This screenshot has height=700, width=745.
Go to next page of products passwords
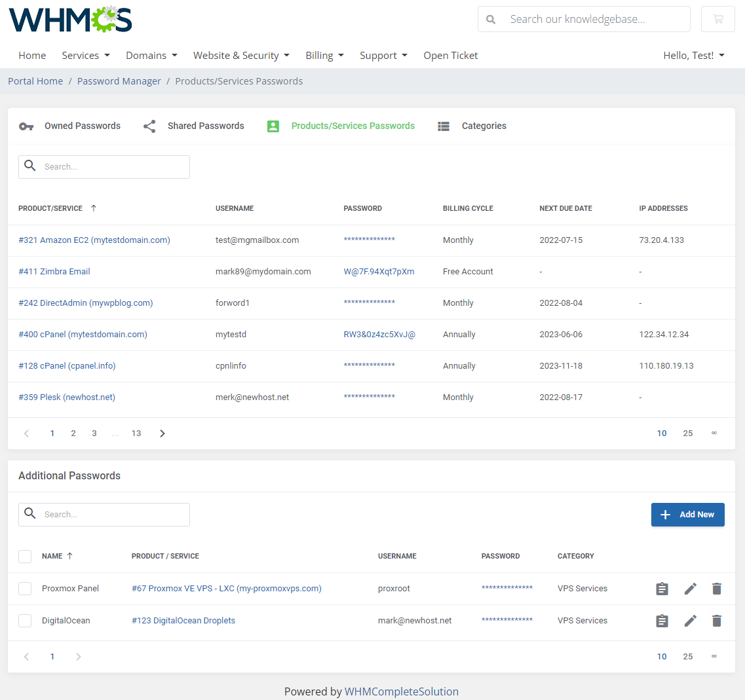tap(162, 433)
